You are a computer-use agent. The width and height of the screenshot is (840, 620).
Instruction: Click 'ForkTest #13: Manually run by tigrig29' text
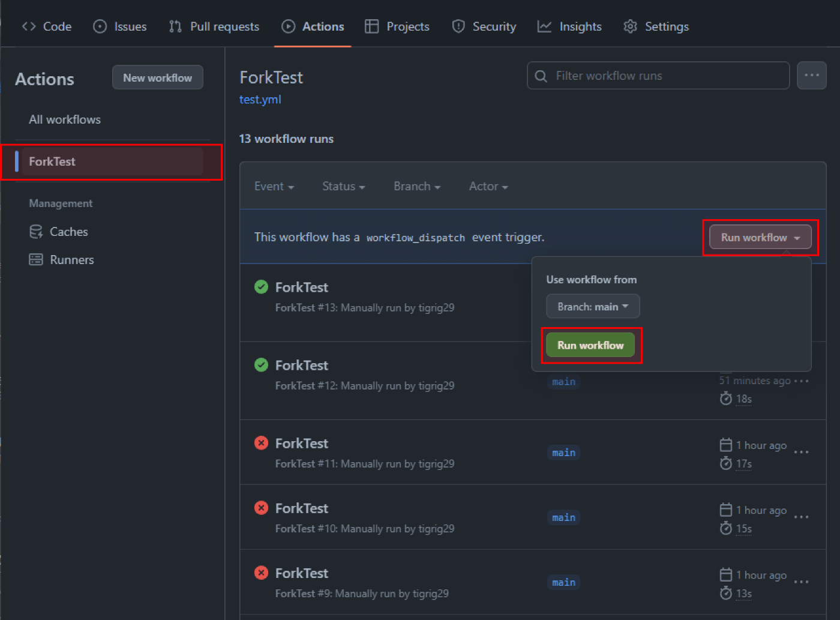[x=365, y=308]
